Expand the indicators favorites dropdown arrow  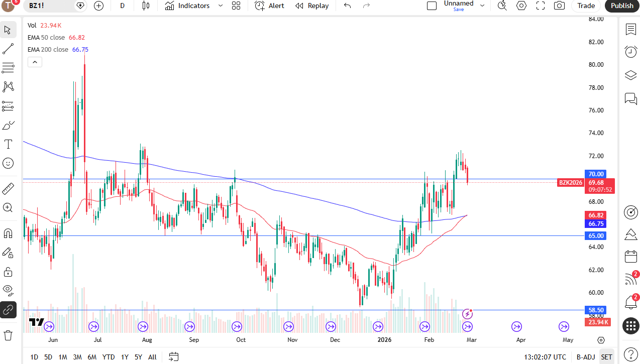click(221, 6)
